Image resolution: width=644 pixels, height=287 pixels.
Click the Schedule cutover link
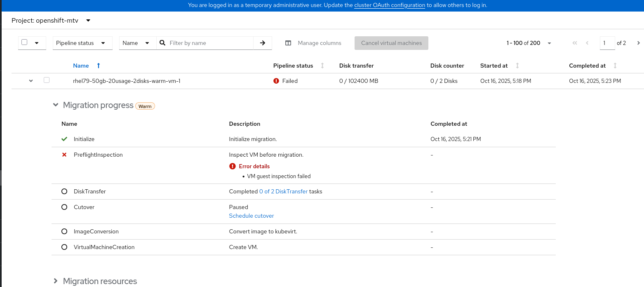click(x=251, y=216)
